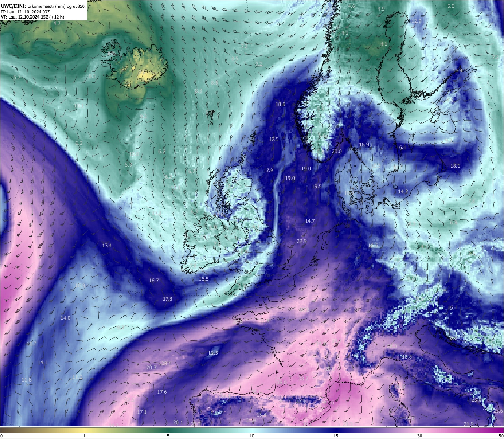Click the map value 16.4
Image resolution: width=504 pixels, height=439 pixels.
[458, 71]
